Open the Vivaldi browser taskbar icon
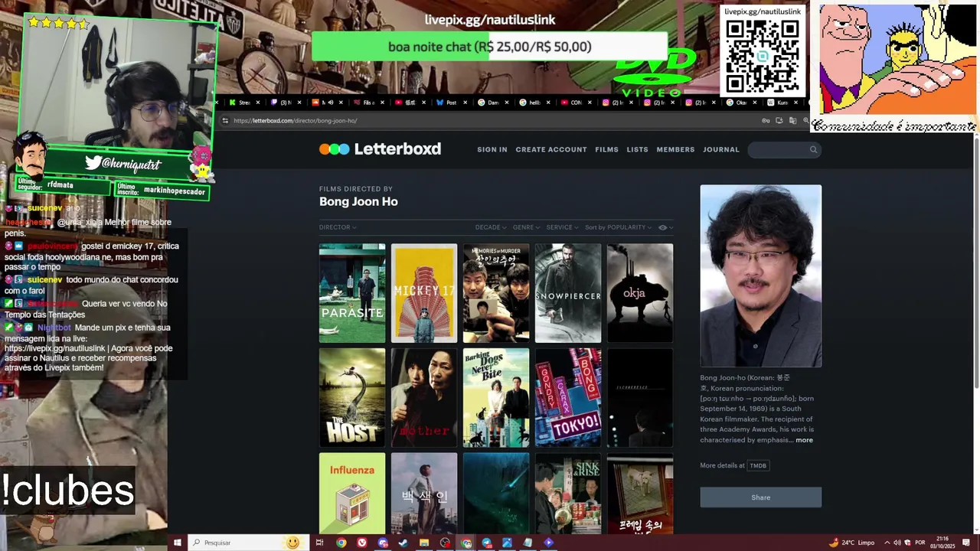 [x=362, y=543]
